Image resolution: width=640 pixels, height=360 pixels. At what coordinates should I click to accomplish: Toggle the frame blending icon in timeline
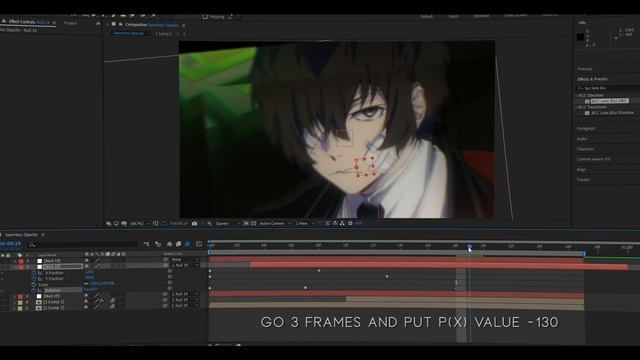pyautogui.click(x=178, y=244)
